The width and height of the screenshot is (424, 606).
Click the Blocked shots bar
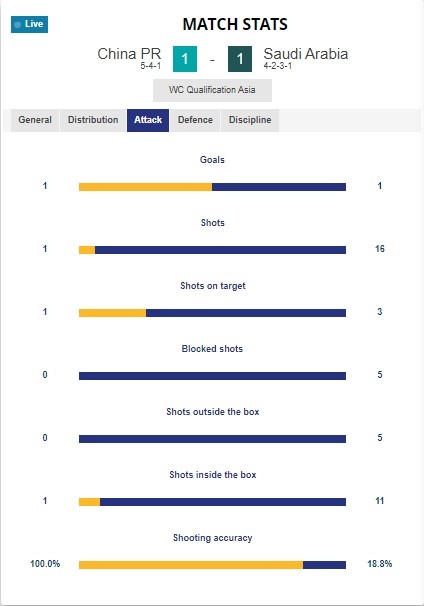(212, 376)
